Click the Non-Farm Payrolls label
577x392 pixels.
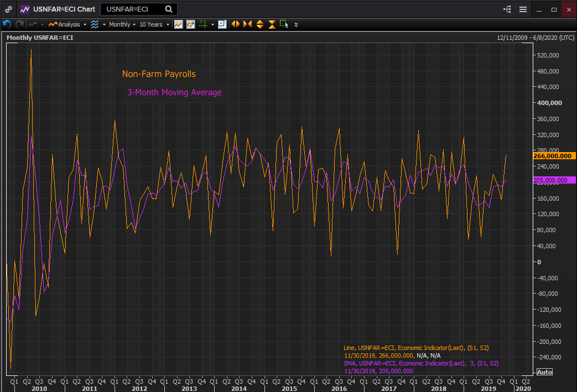pos(159,74)
